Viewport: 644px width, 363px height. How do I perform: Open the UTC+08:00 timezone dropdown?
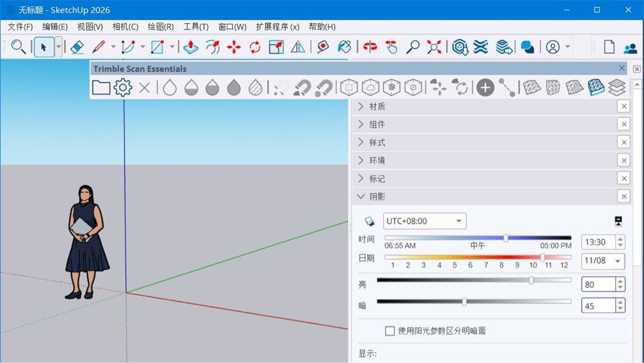coord(424,220)
